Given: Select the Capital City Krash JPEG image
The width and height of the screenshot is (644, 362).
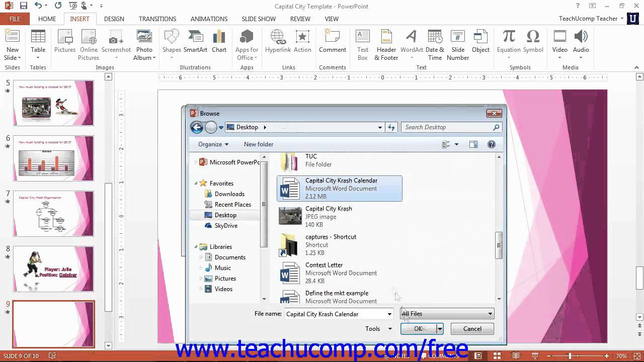Looking at the screenshot, I should (340, 217).
